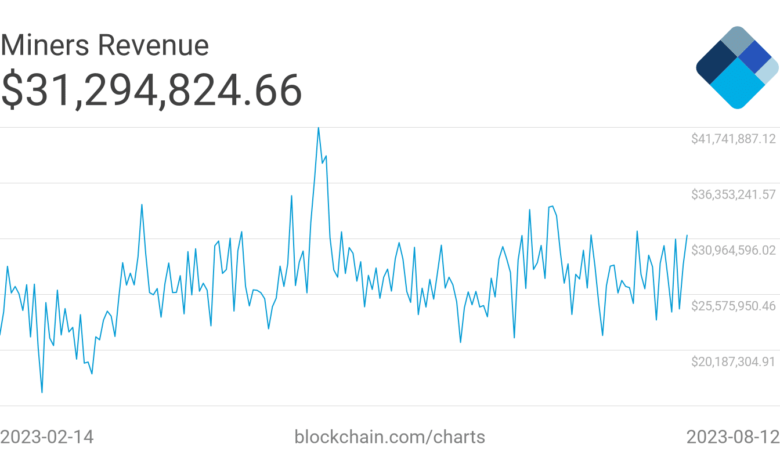
Task: Click the highest peak of the line
Action: pyautogui.click(x=318, y=128)
